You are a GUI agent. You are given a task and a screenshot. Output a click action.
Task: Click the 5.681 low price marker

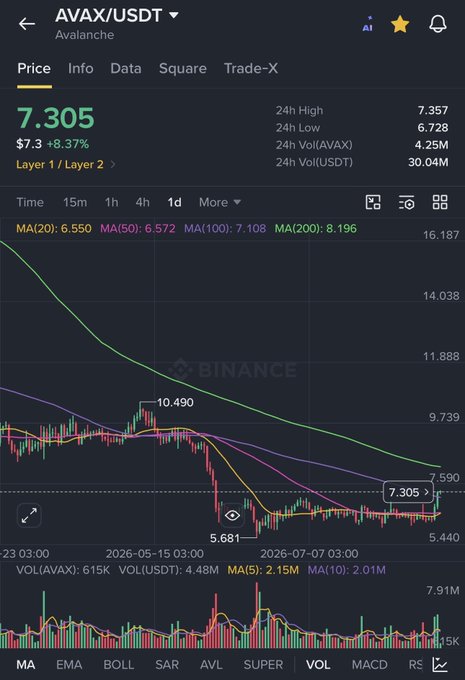click(x=225, y=538)
